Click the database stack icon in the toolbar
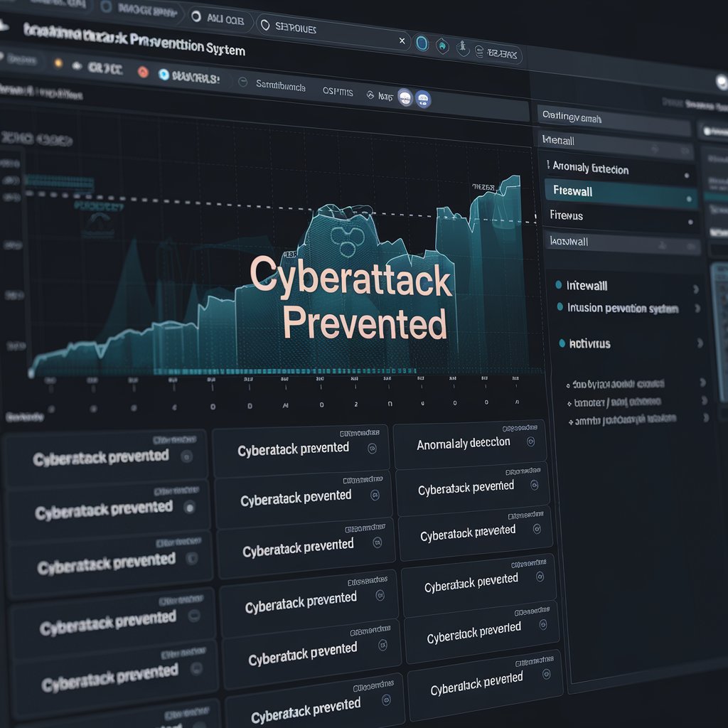The height and width of the screenshot is (728, 728). tap(479, 53)
